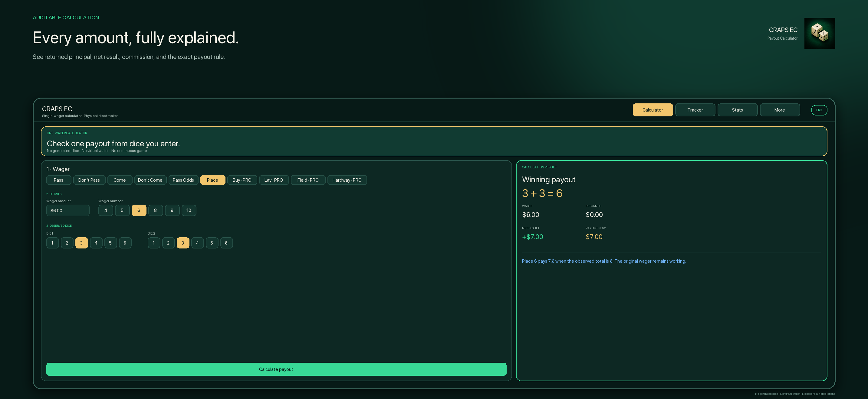Set wager number to 9
Viewport: 868px width, 399px height.
(172, 210)
